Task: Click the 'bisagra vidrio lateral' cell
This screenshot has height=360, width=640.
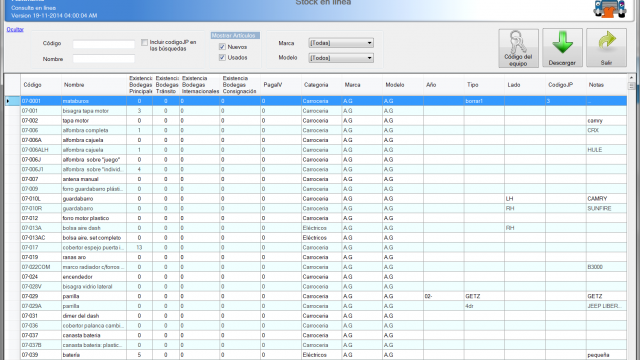Action: tap(94, 287)
